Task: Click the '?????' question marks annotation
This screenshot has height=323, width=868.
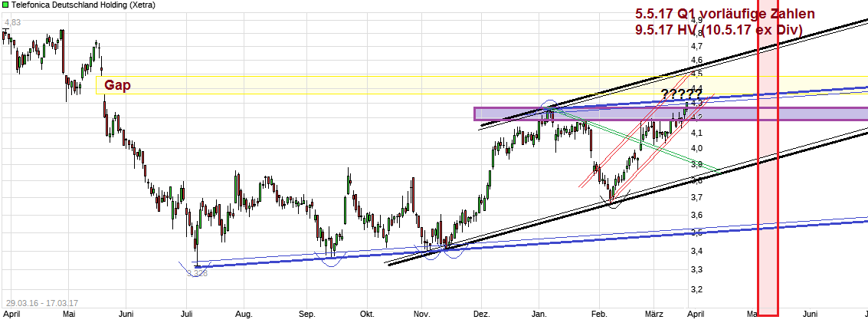Action: tap(681, 93)
